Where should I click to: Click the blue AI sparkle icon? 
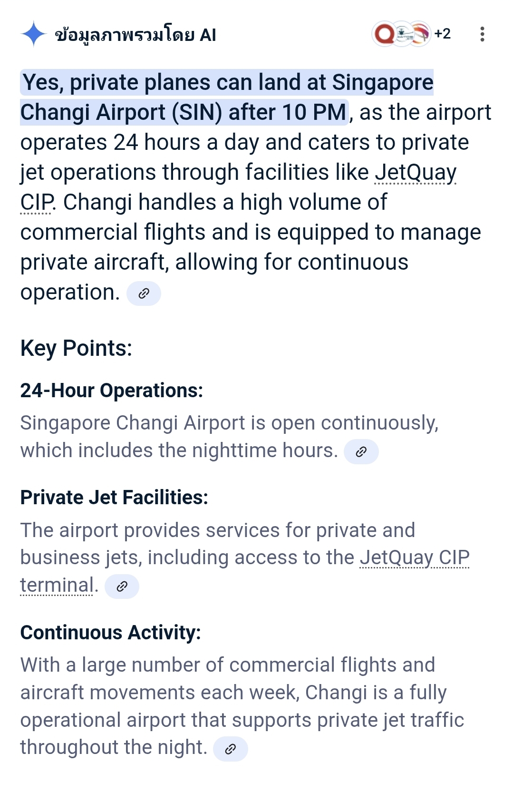coord(34,34)
